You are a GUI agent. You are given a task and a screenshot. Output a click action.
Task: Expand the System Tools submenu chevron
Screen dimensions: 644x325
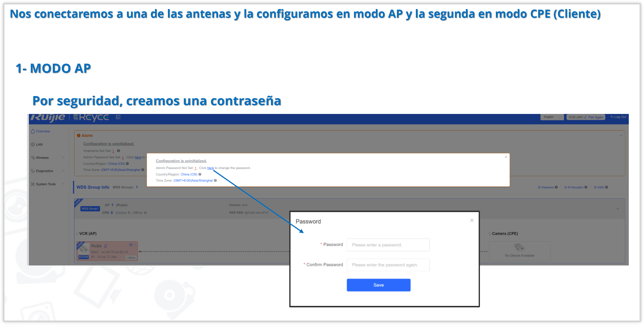coord(63,184)
